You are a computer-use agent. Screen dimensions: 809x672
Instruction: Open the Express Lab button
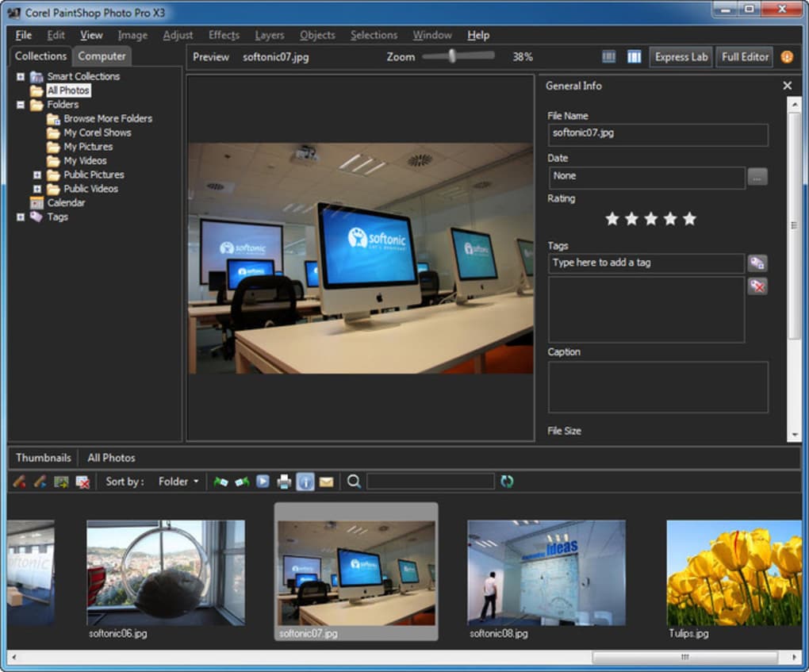click(x=681, y=57)
